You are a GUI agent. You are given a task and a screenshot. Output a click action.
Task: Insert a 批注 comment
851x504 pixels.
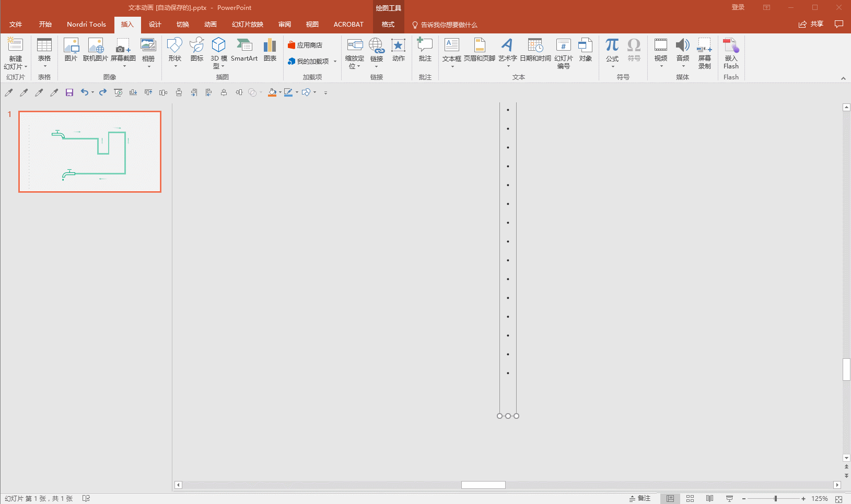click(425, 50)
